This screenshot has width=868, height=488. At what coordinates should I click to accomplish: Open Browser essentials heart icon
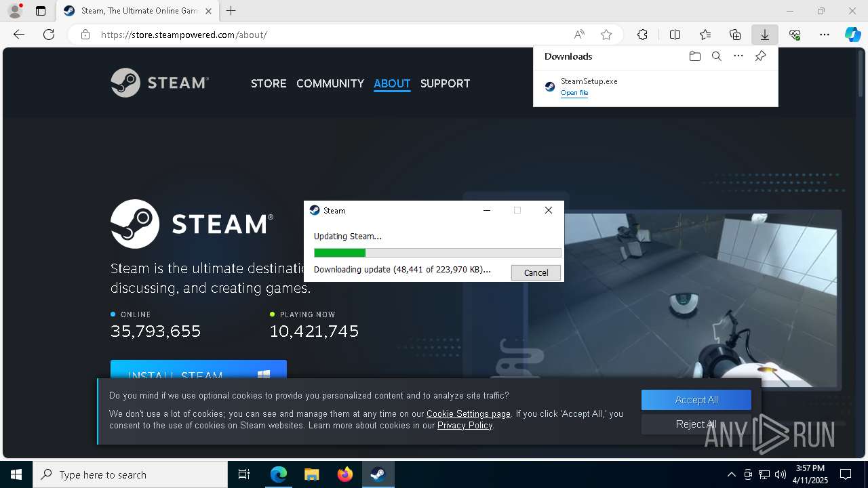click(x=795, y=35)
